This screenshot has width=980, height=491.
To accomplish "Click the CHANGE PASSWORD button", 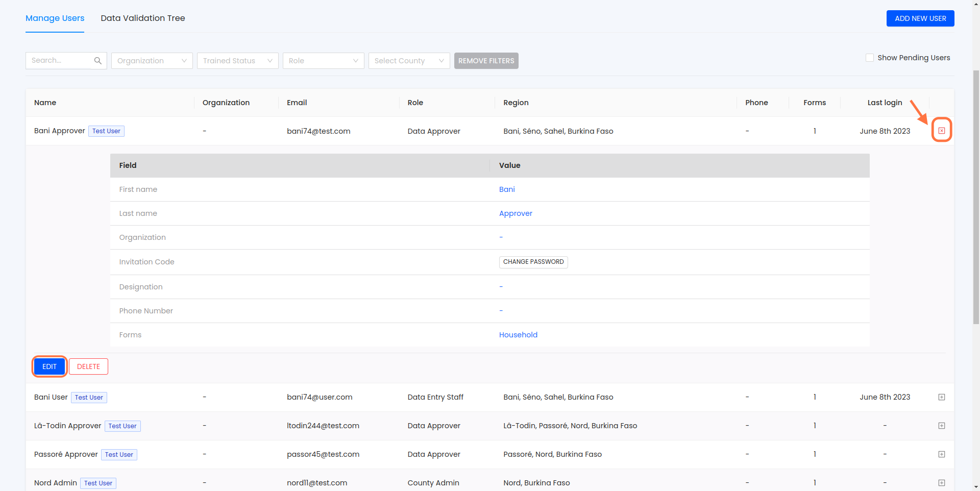I will 533,262.
